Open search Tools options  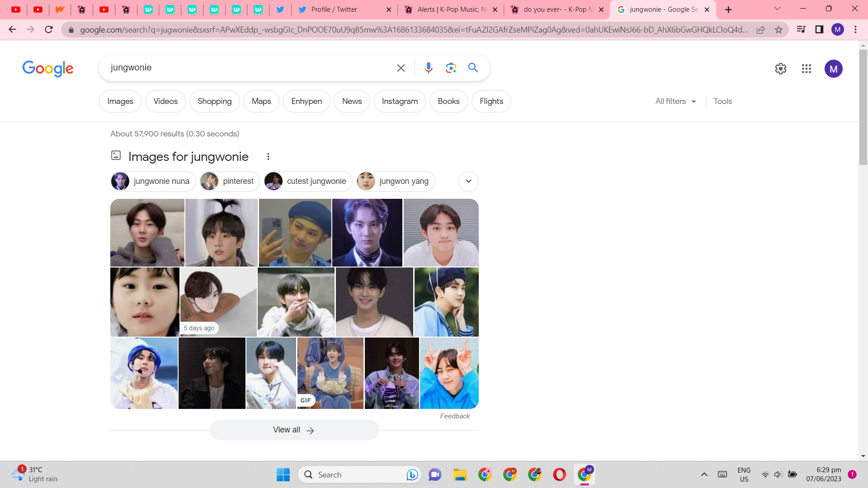722,101
